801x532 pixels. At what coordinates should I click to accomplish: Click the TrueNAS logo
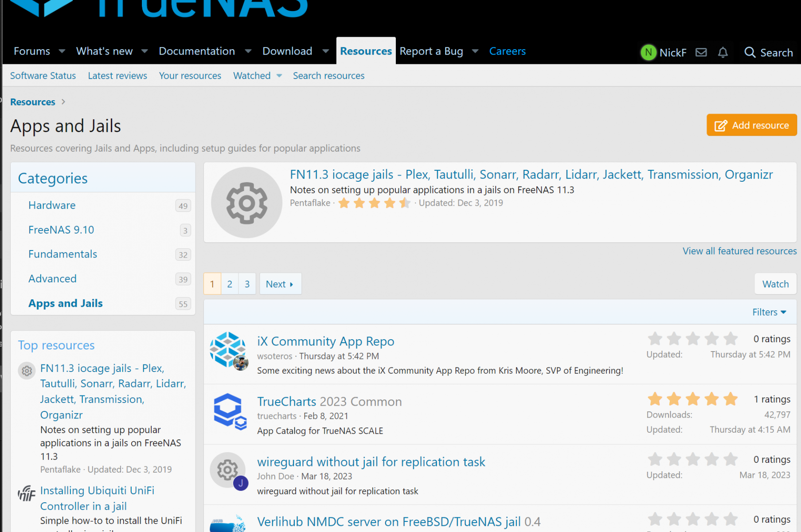click(x=160, y=8)
